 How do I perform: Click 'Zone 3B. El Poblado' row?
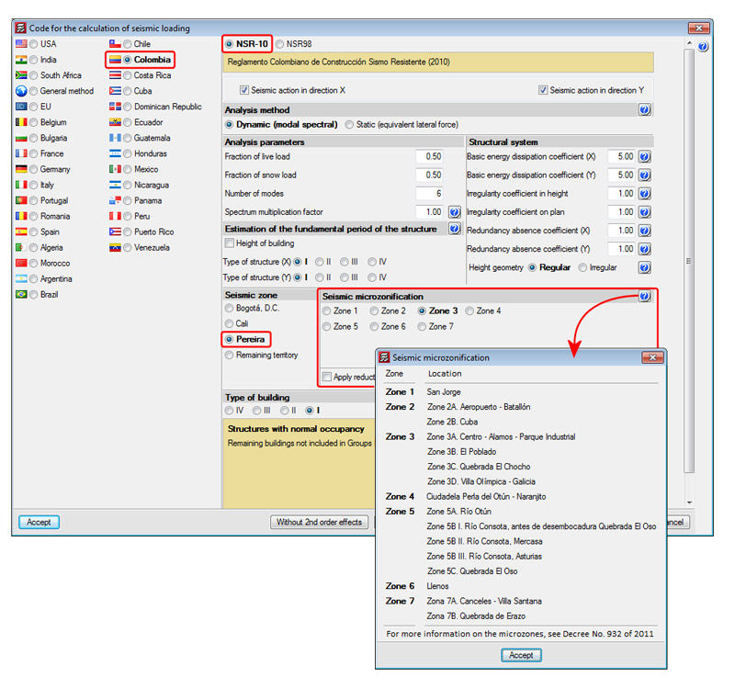click(x=461, y=452)
